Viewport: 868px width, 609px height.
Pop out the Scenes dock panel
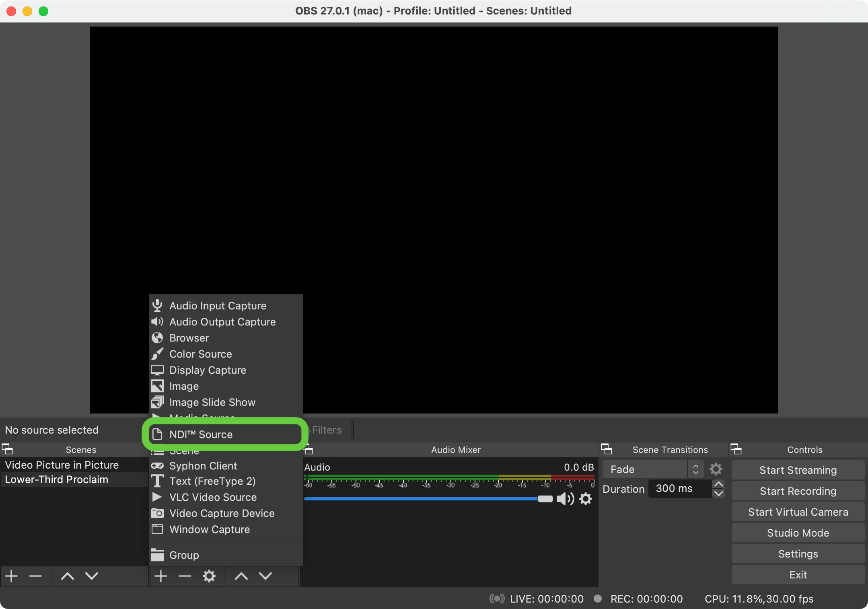tap(7, 449)
